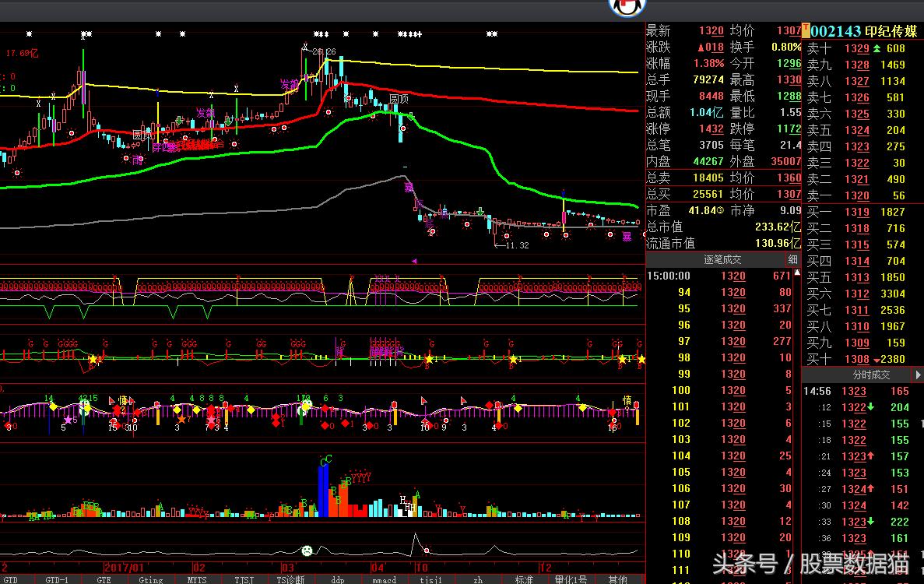924x584 pixels.
Task: Click the 买十 bid price 1308
Action: tap(857, 359)
